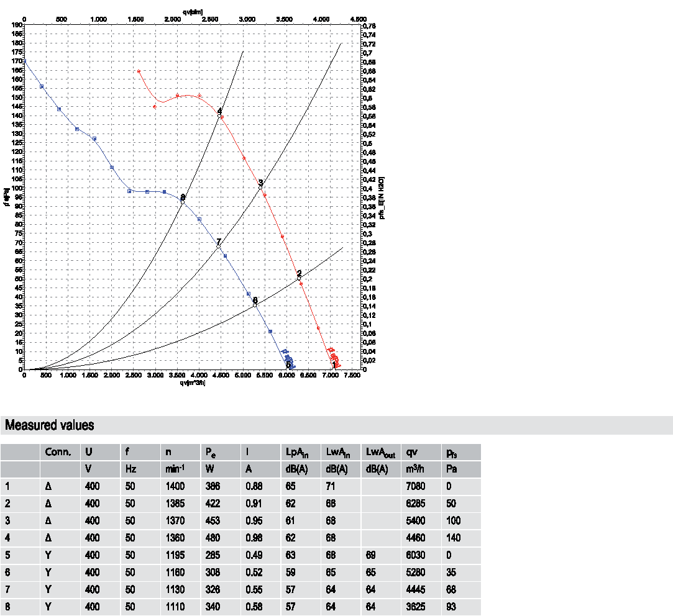Select pressure value "93" in row 8
673x616 pixels.
[451, 607]
